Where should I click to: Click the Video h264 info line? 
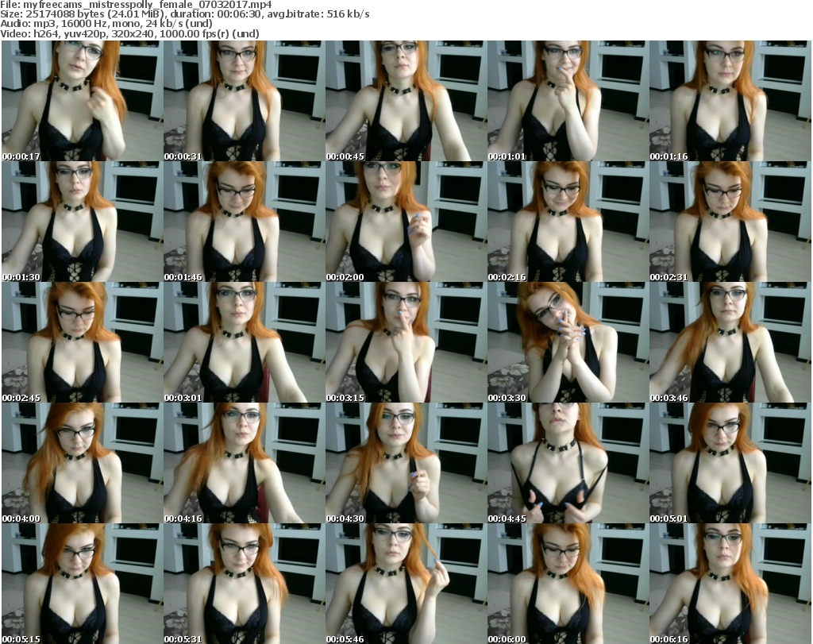129,33
